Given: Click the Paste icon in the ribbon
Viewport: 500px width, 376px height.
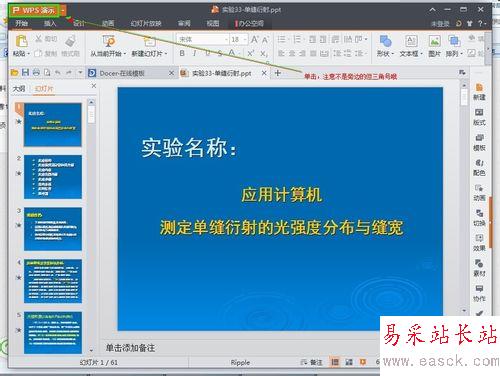Looking at the screenshot, I should [21, 42].
